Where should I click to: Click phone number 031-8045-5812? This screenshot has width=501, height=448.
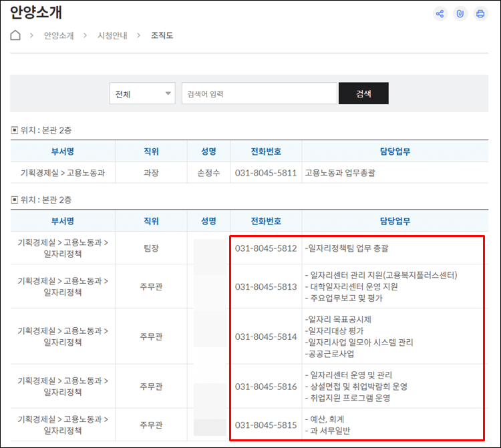[266, 248]
